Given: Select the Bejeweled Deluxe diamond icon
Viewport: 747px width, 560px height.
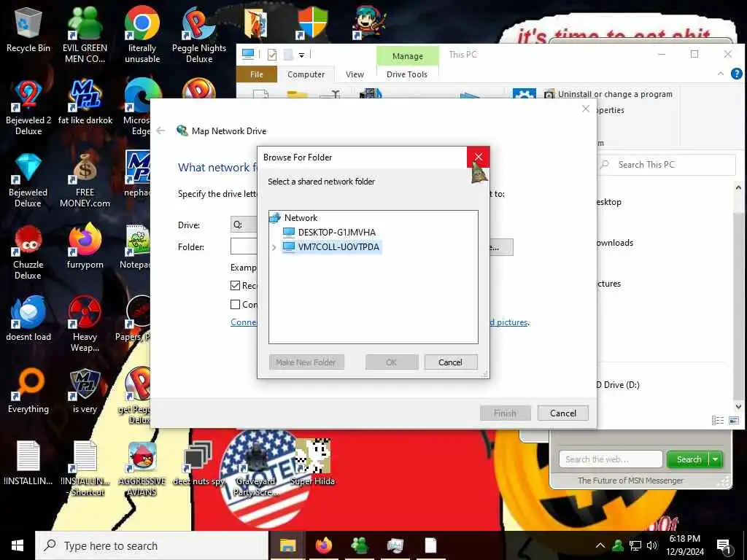Looking at the screenshot, I should click(28, 180).
